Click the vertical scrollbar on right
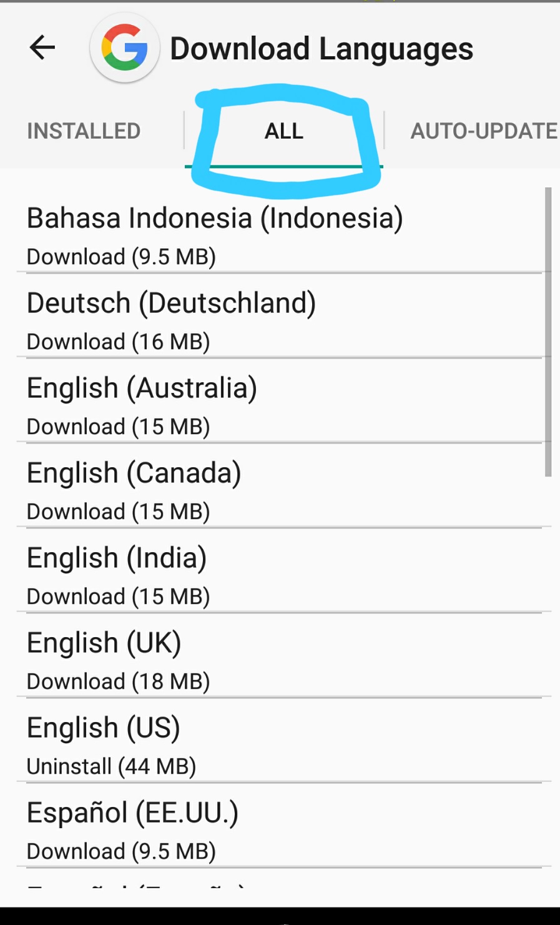 click(x=548, y=332)
